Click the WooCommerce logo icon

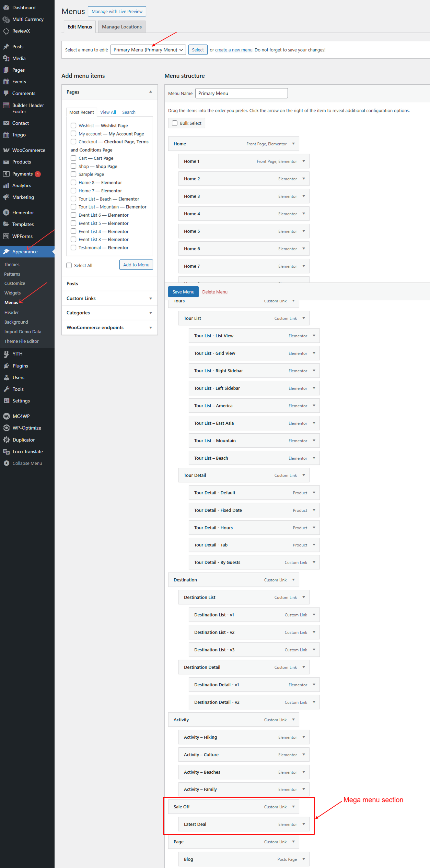pyautogui.click(x=6, y=150)
